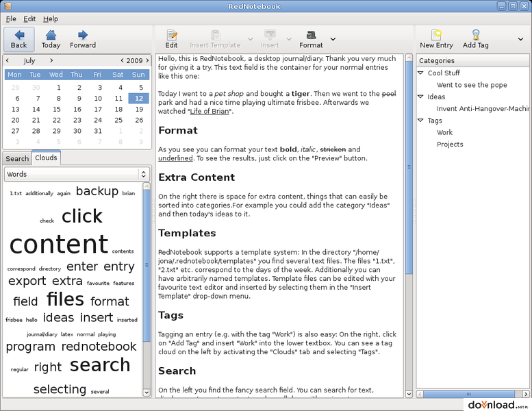Click the journal text vertical scrollbar thumb
532x411 pixels.
pos(409,167)
